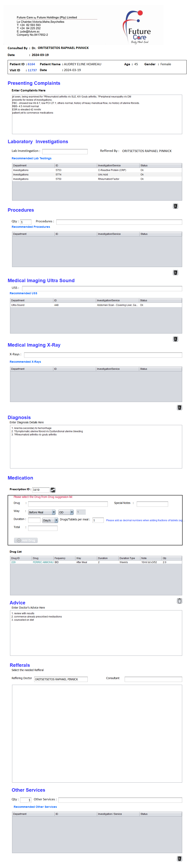
Task: Select the Uric Acid investigation row
Action: [x=103, y=175]
